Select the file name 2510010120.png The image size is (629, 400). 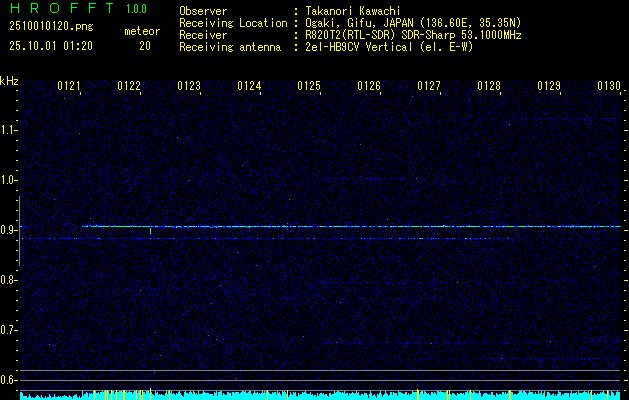click(x=51, y=27)
